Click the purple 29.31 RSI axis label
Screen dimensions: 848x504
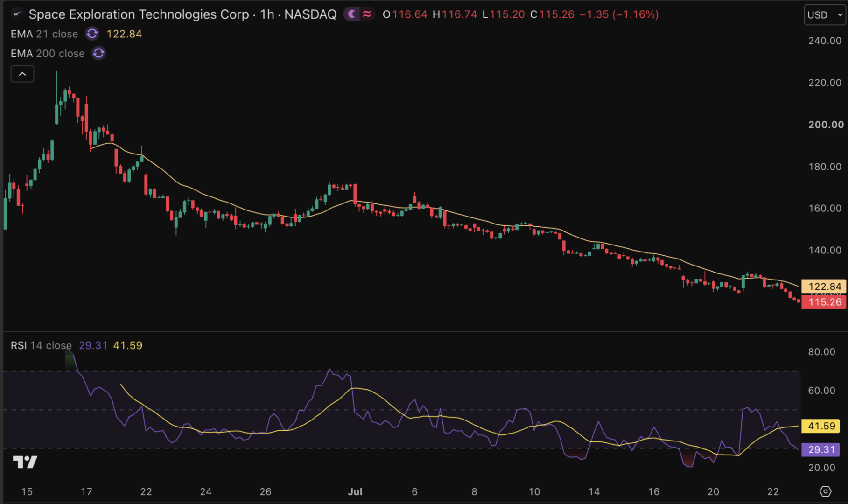(x=821, y=450)
